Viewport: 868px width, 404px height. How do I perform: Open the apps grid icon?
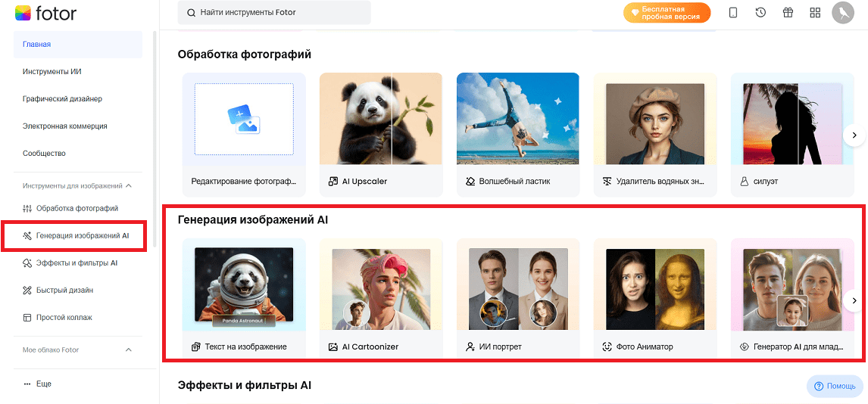[815, 13]
